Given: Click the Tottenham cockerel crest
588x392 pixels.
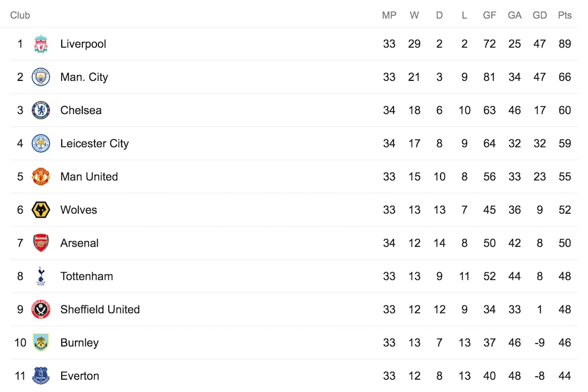Looking at the screenshot, I should pyautogui.click(x=41, y=276).
